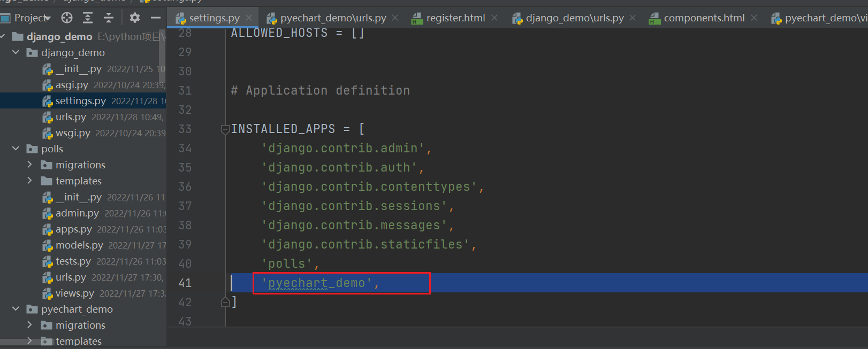Click the Collapse All toolbar icon

(109, 18)
